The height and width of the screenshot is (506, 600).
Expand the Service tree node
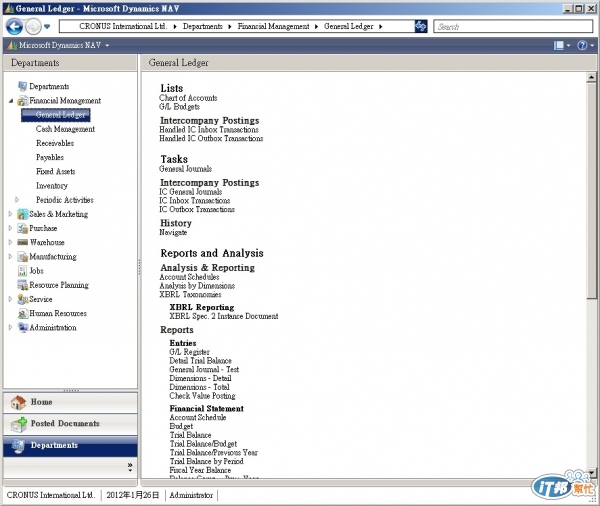pos(10,299)
